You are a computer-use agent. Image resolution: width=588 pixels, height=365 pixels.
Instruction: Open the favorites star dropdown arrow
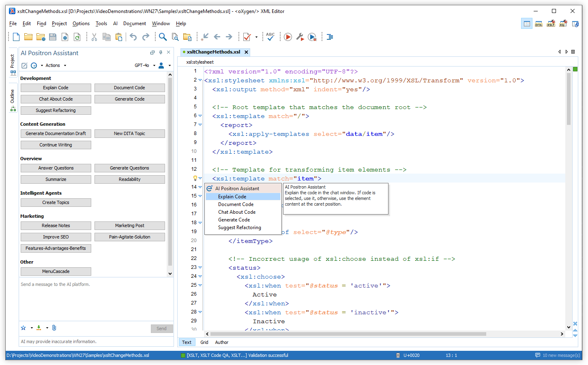pyautogui.click(x=32, y=328)
